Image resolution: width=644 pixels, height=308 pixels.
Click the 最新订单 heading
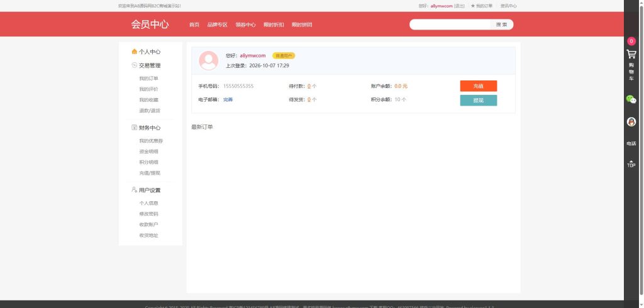(x=202, y=127)
